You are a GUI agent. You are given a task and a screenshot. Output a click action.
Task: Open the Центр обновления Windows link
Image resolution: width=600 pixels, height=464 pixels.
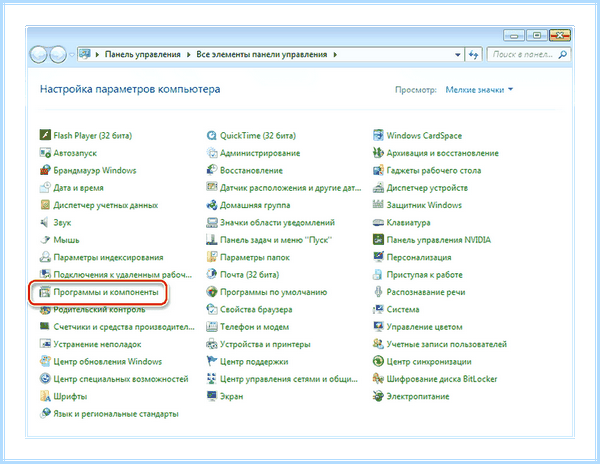(108, 361)
